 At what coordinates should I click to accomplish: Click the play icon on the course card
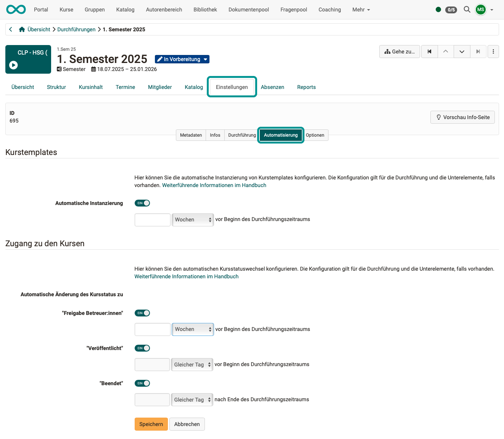[x=13, y=65]
